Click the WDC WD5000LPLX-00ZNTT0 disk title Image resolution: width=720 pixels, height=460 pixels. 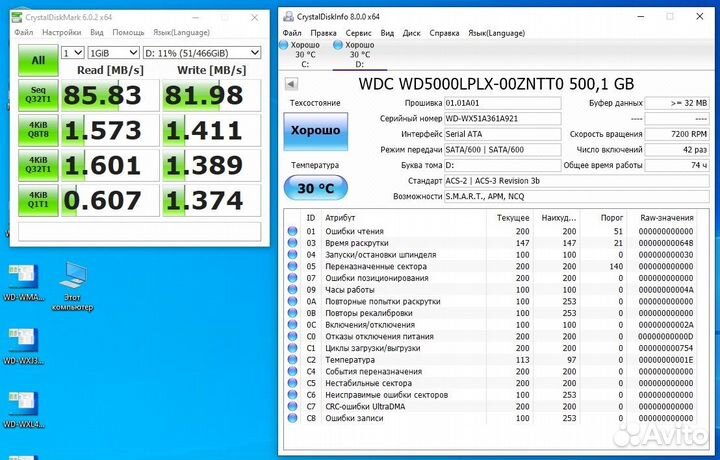point(496,84)
